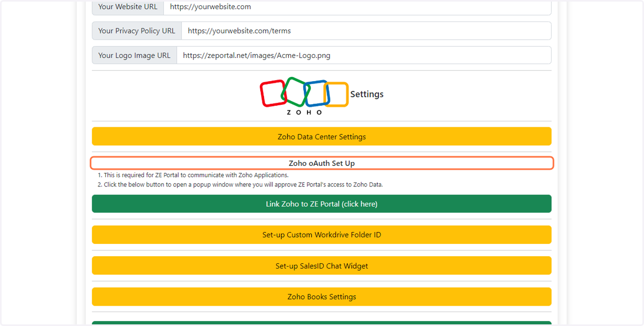Viewport: 644px width, 326px height.
Task: Open Set-up SalesID Chat Widget
Action: click(x=321, y=266)
